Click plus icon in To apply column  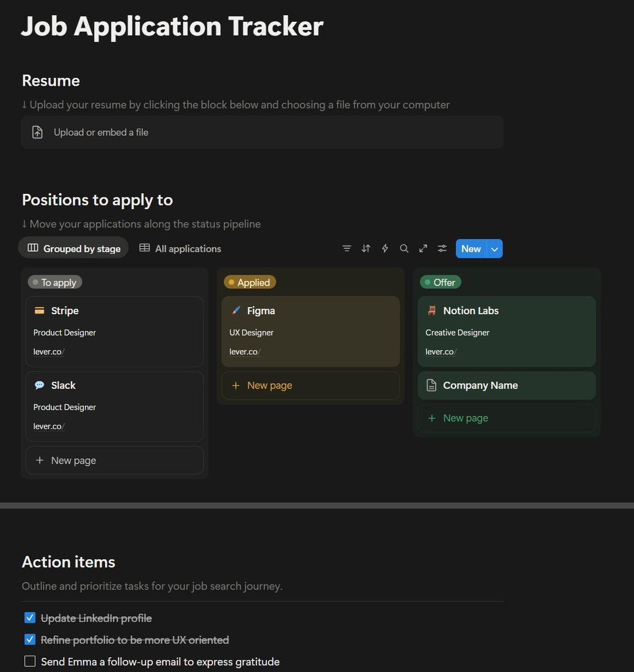tap(40, 461)
